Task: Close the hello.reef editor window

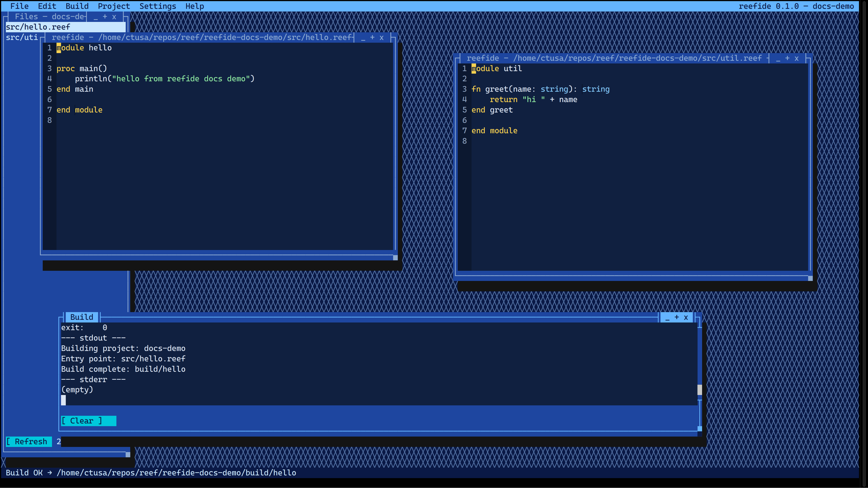Action: coord(381,38)
